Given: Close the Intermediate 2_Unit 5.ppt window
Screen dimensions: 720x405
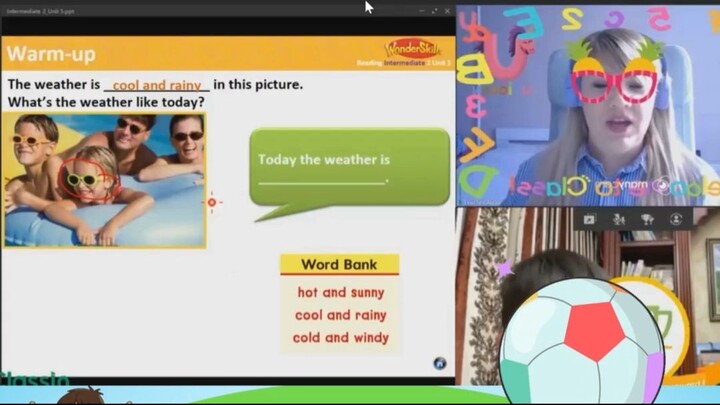Looking at the screenshot, I should pyautogui.click(x=447, y=11).
